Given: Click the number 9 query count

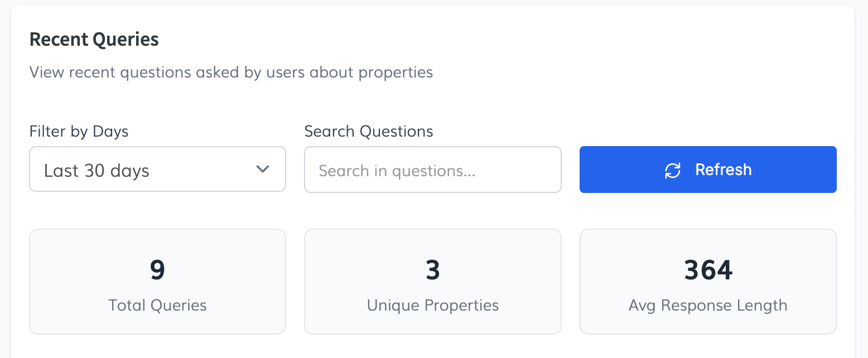Looking at the screenshot, I should point(157,270).
